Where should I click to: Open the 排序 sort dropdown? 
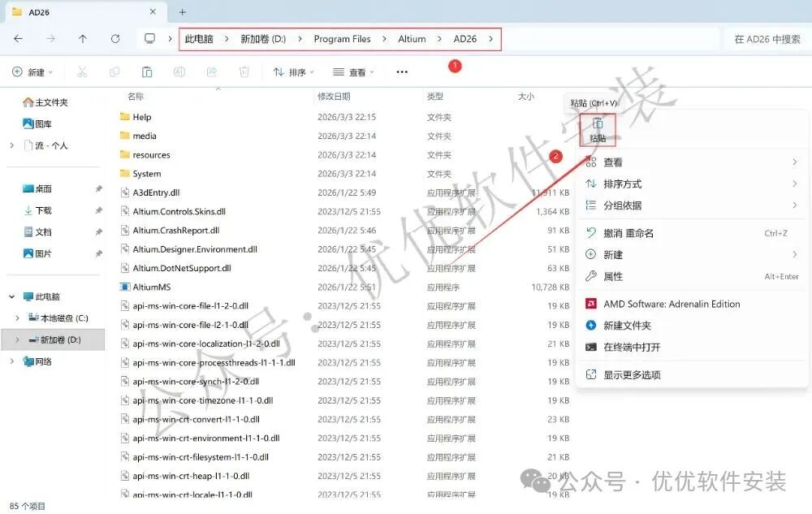pyautogui.click(x=294, y=72)
